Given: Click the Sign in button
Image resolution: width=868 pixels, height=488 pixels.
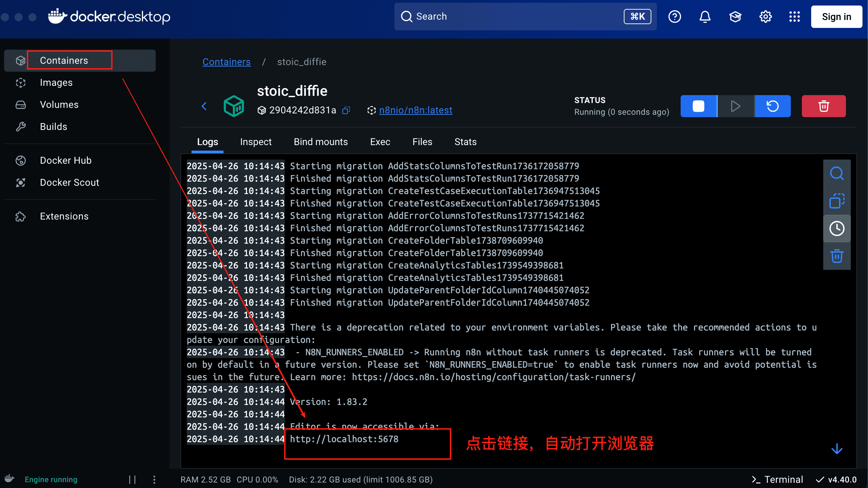Looking at the screenshot, I should pyautogui.click(x=836, y=17).
